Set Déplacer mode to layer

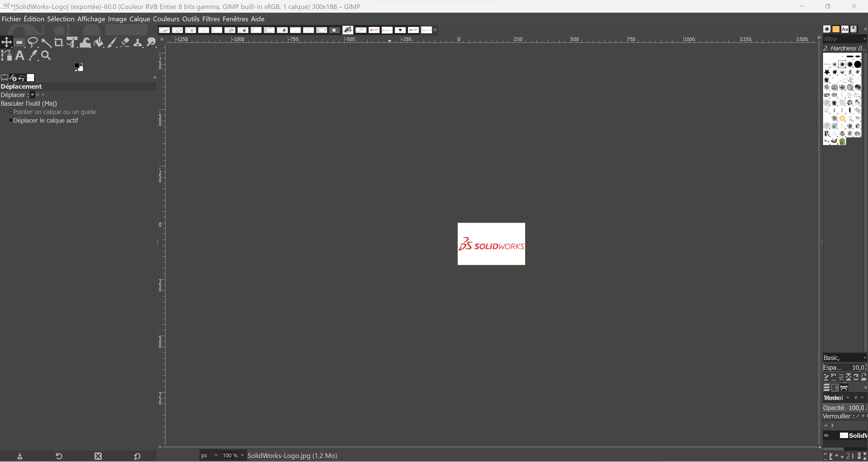33,95
